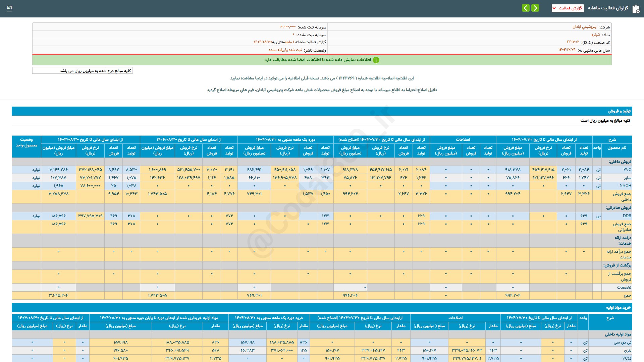The height and width of the screenshot is (362, 644).
Task: Select the PVC product row label
Action: [x=627, y=170]
